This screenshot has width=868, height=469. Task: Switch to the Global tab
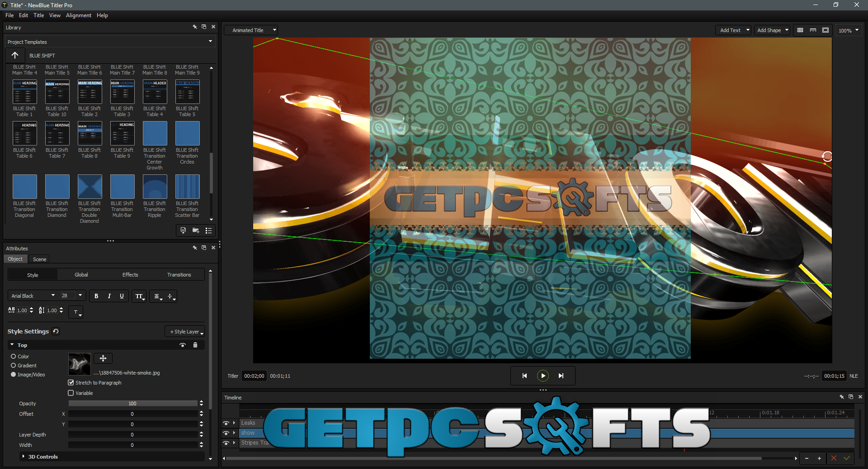[81, 275]
